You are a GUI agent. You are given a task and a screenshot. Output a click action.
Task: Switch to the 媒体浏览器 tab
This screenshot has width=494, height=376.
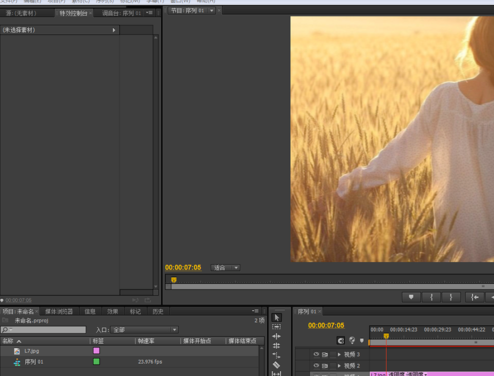(x=59, y=312)
